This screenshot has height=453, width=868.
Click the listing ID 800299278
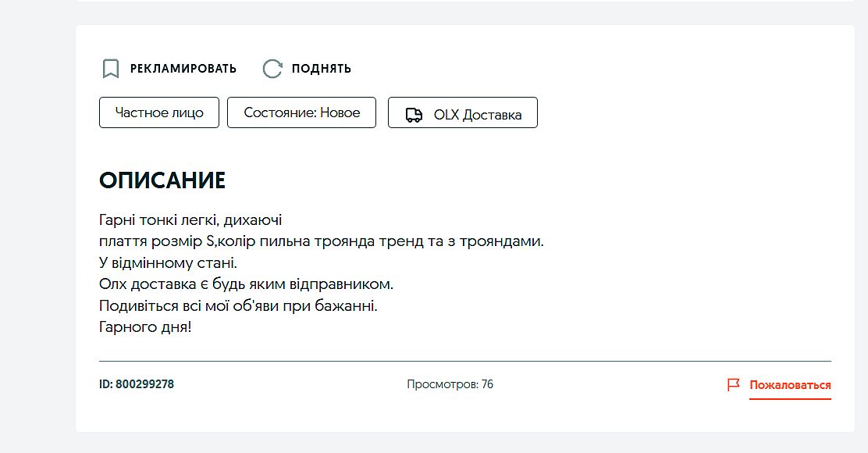coord(137,384)
